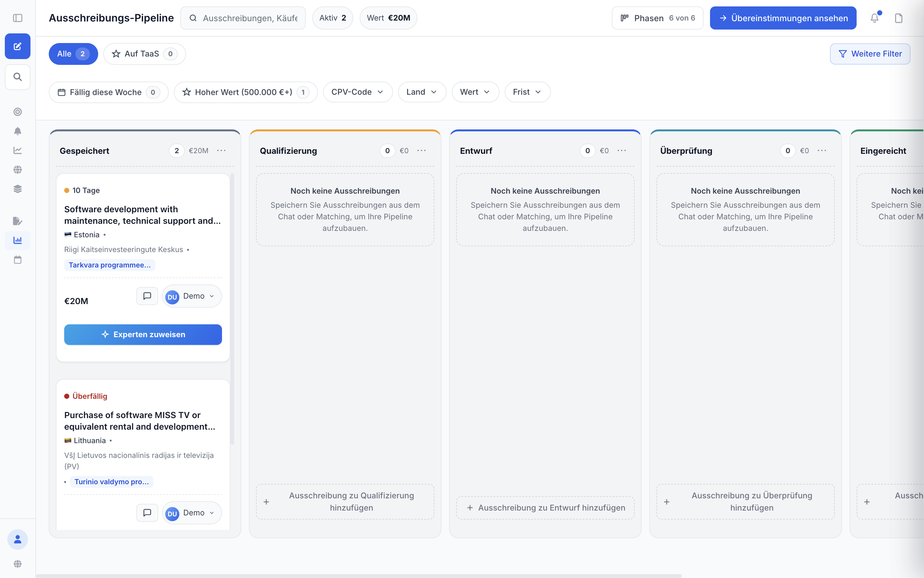Screen dimensions: 924x578
Task: Open Qualifizierung column options menu
Action: 422,151
